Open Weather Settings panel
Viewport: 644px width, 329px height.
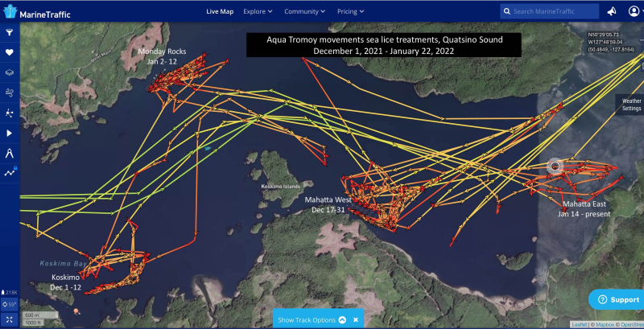[x=631, y=105]
